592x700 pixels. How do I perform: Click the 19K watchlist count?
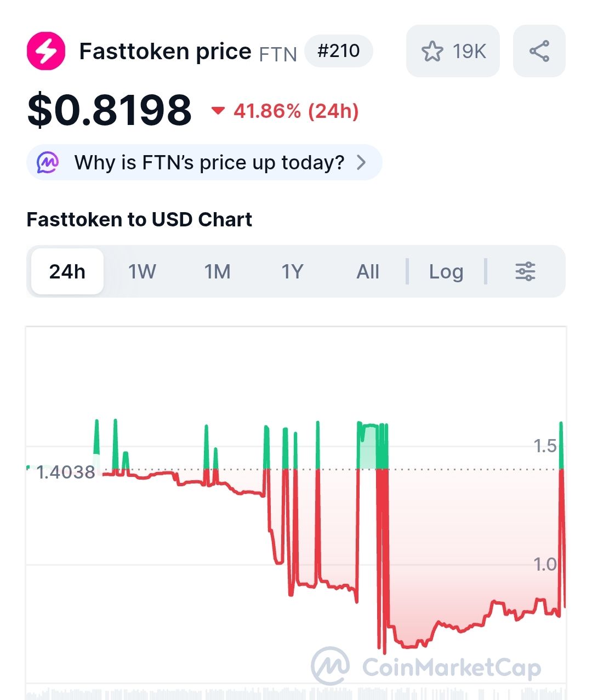pos(469,51)
